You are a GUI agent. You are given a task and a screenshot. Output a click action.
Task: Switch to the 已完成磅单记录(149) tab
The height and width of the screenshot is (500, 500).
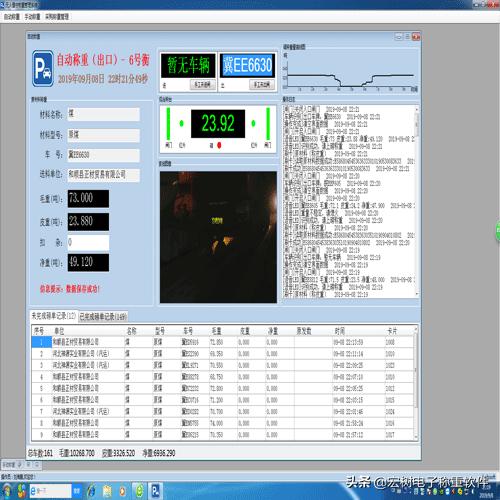[103, 317]
